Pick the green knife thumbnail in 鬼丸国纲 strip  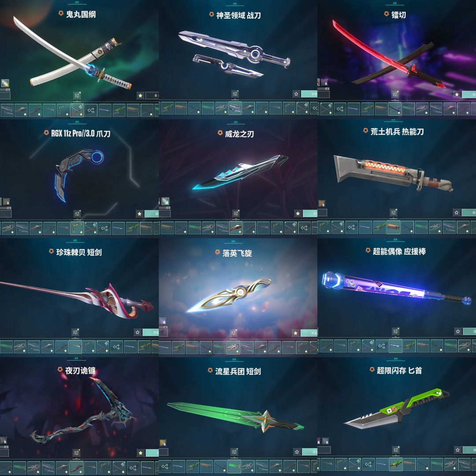119,110
